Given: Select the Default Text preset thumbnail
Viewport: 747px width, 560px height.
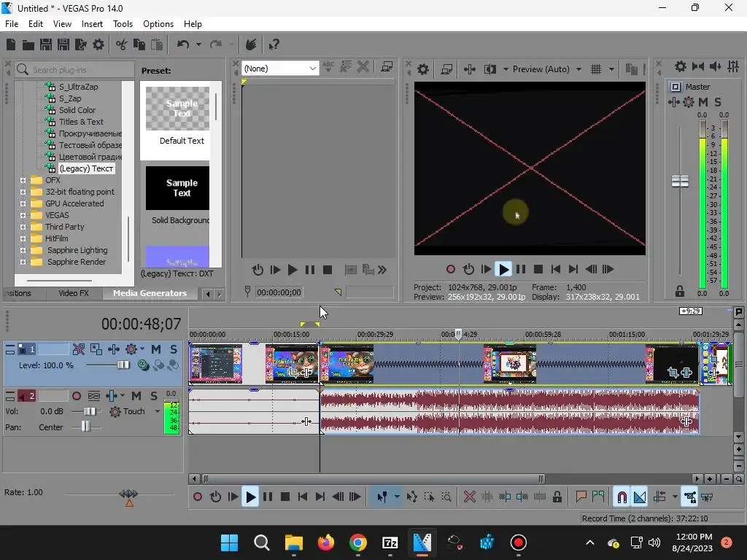Looking at the screenshot, I should click(x=178, y=109).
